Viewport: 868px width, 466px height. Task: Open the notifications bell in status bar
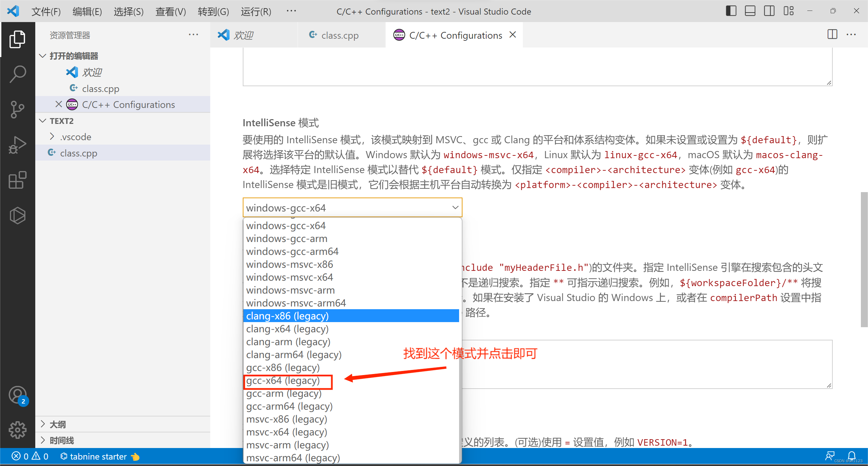coord(851,456)
